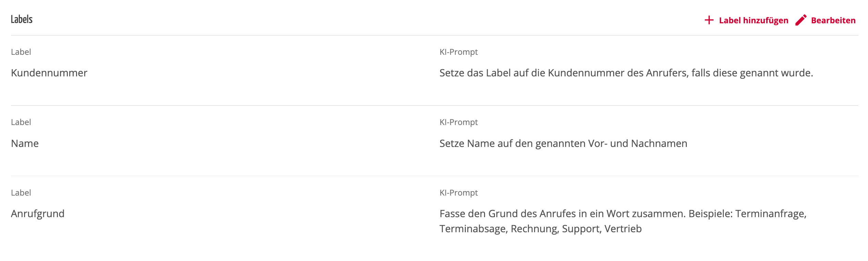
Task: Click the 'Label' caption above Anrufgrund
Action: click(x=21, y=193)
